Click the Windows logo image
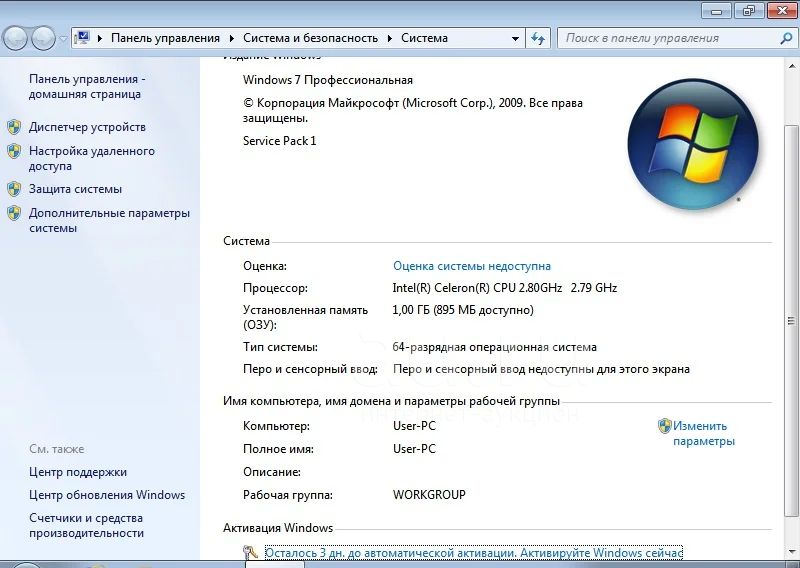Image resolution: width=800 pixels, height=568 pixels. click(693, 143)
